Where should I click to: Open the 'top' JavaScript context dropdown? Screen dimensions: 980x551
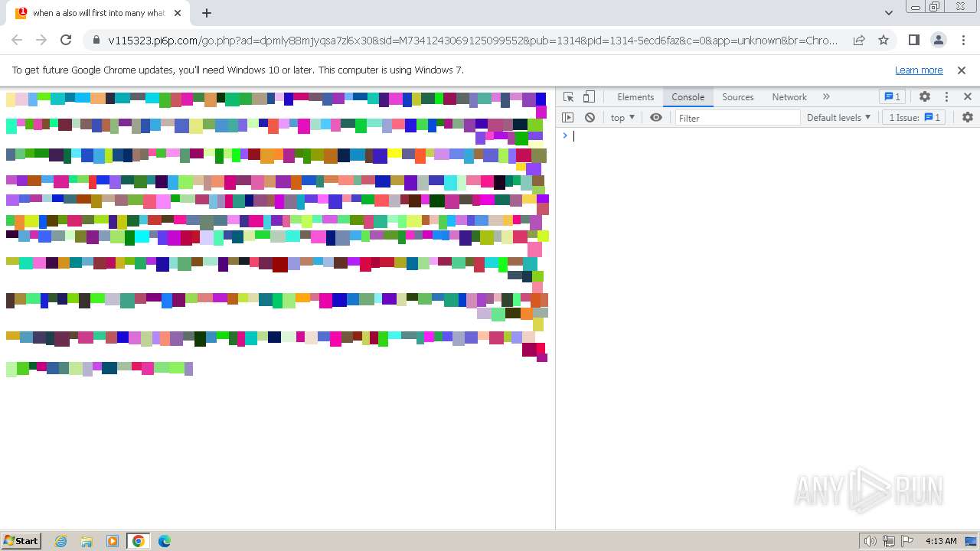(x=622, y=118)
